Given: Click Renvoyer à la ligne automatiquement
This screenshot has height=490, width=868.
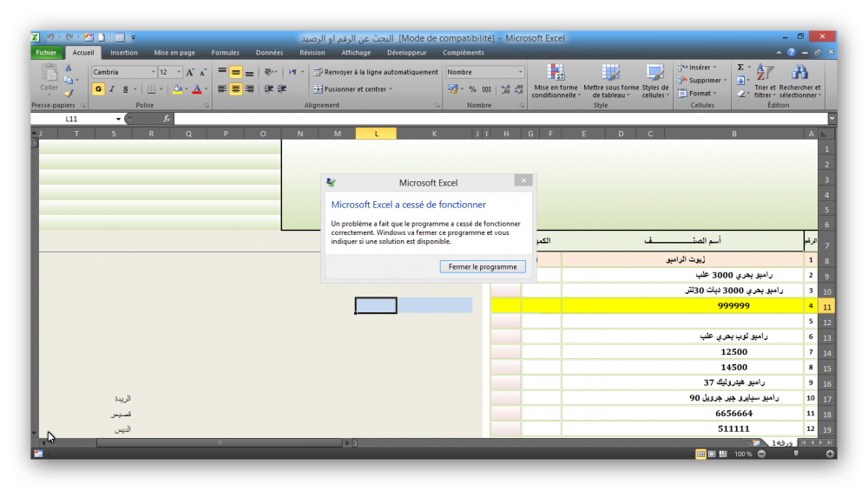Looking at the screenshot, I should pos(376,72).
